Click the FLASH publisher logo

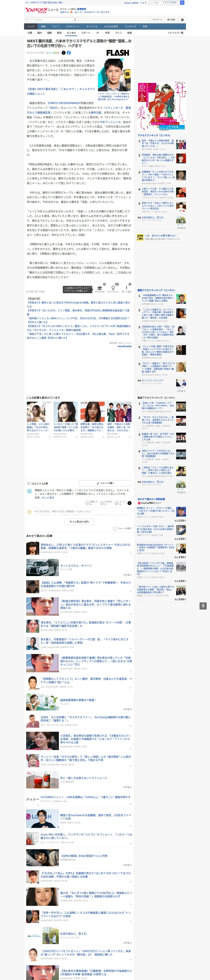117,53
